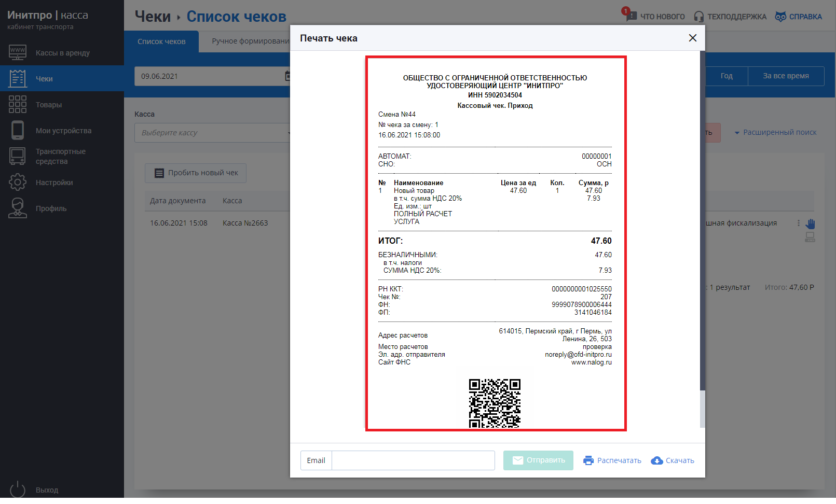
Task: Click the Выход label
Action: [x=47, y=490]
